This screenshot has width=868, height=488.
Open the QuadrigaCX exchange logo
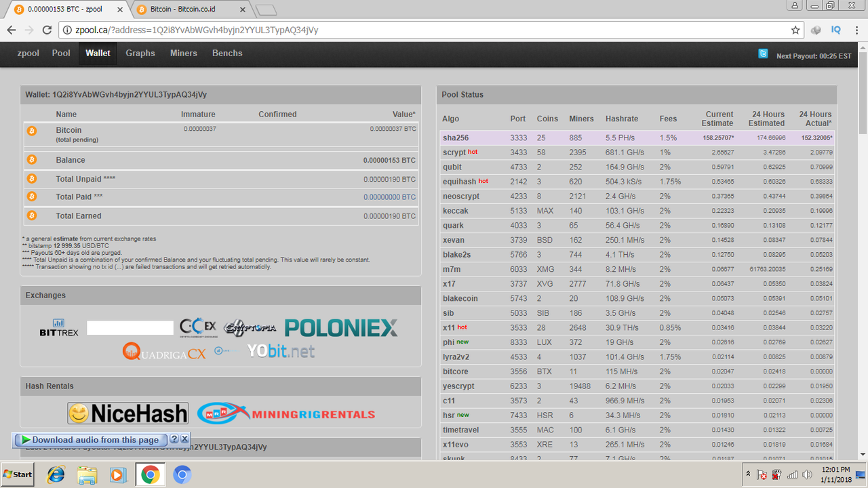164,352
